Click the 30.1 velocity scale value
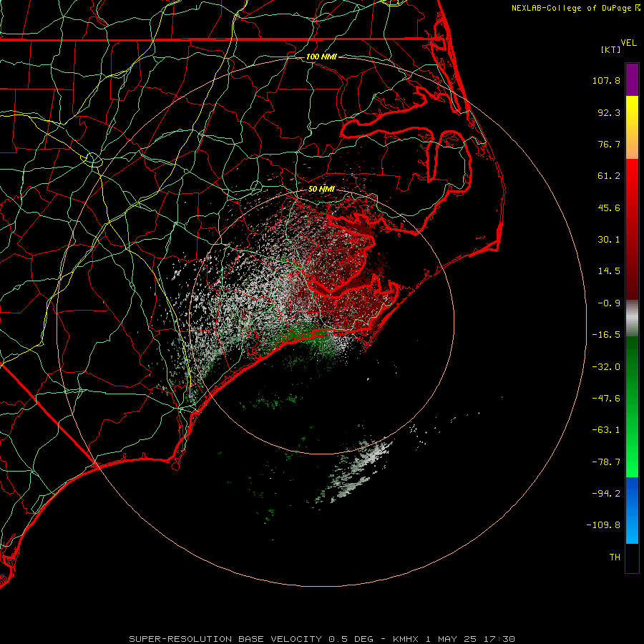This screenshot has width=644, height=644. [609, 240]
